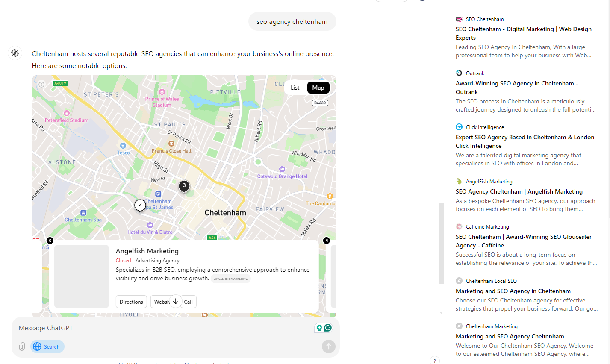Click the Francis Close Hall marker
Viewport: 610px width, 364px height.
point(171,144)
